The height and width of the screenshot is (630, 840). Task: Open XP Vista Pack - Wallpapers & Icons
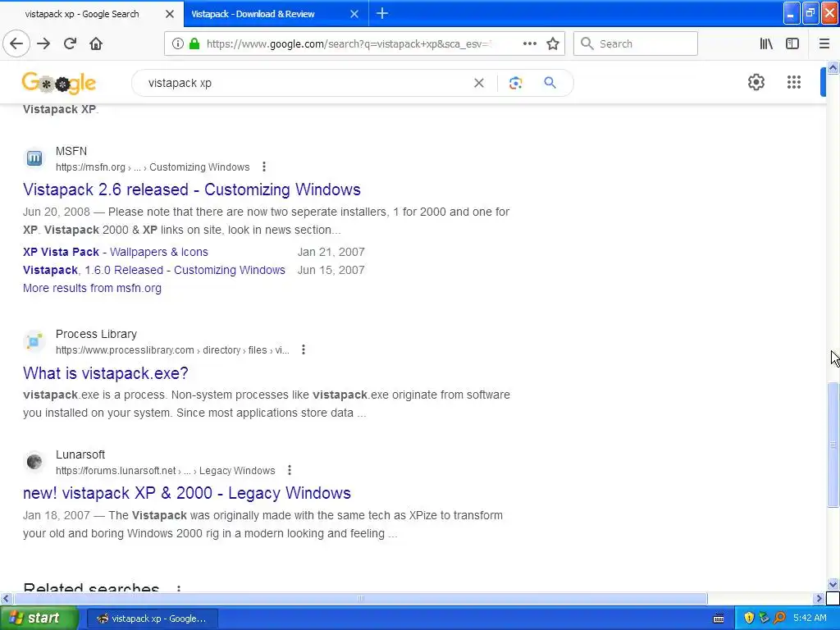115,252
